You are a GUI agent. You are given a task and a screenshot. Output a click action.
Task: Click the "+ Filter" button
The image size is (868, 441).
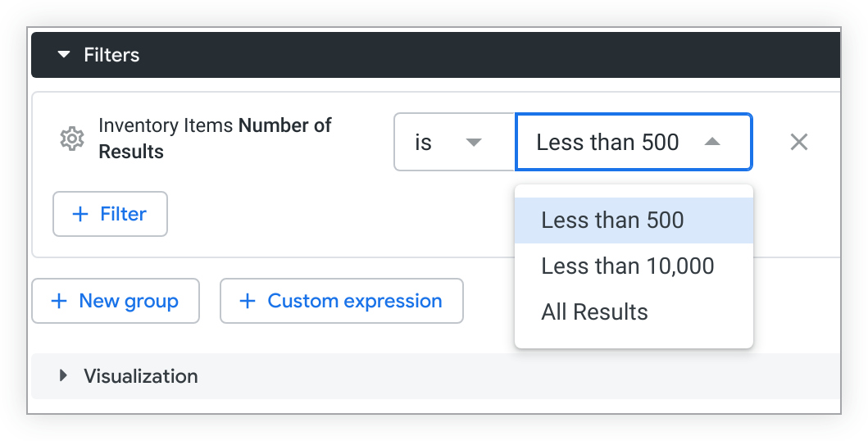pos(110,214)
